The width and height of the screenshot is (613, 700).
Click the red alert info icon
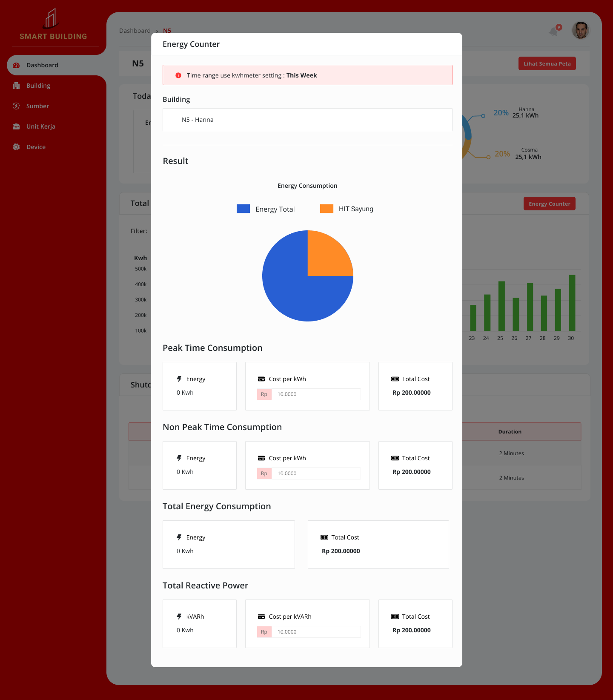click(178, 75)
